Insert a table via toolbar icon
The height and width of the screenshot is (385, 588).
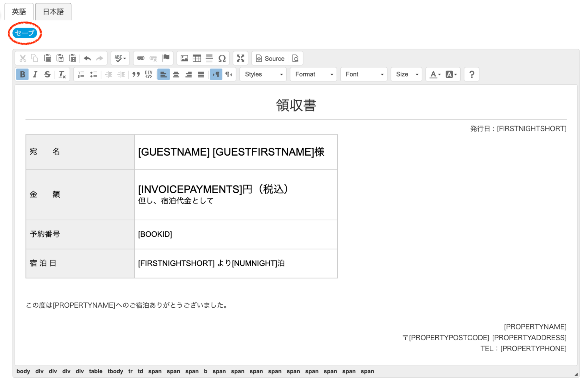tap(197, 58)
